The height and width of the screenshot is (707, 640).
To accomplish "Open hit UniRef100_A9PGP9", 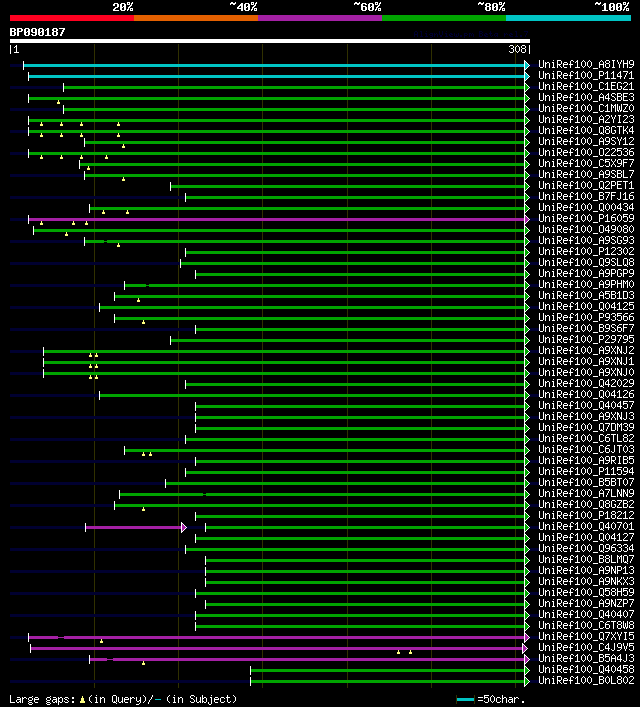I will (x=586, y=273).
